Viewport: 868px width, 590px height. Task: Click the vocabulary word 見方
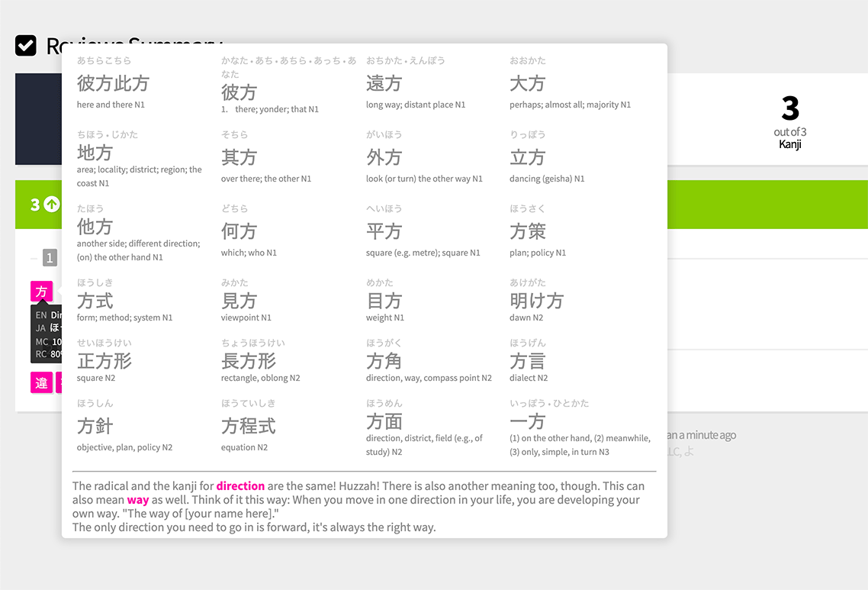point(239,301)
